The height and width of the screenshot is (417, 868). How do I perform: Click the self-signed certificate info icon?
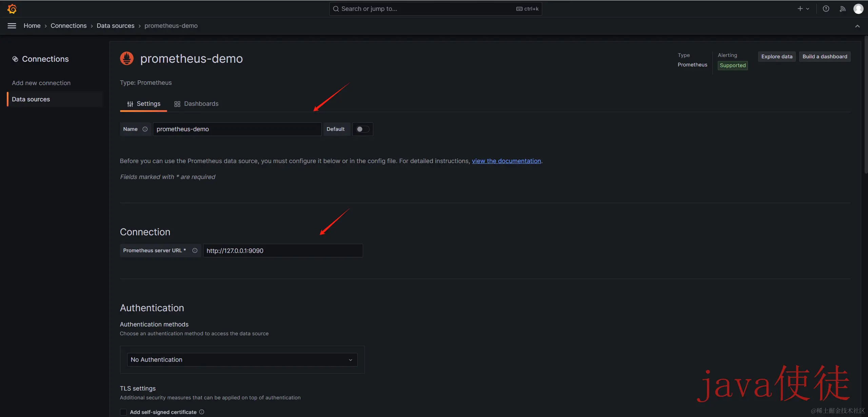coord(202,412)
